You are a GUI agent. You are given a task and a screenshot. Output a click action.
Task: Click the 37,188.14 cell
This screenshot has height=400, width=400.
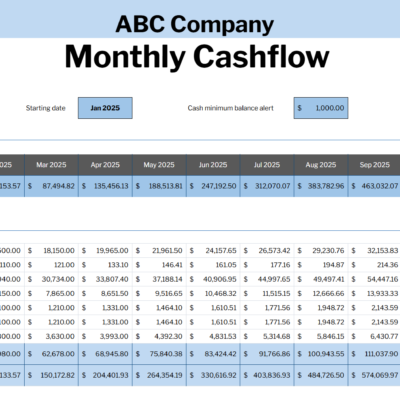click(x=159, y=279)
